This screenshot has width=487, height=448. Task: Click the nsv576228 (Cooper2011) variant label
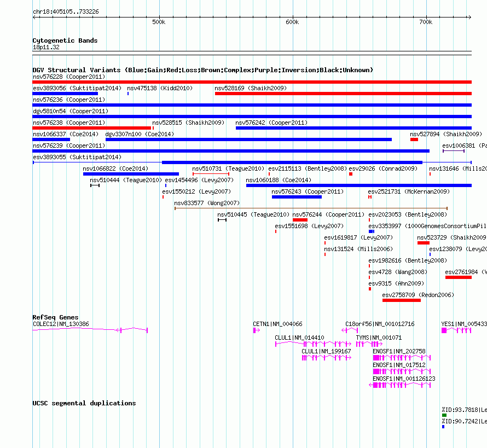[x=69, y=77]
